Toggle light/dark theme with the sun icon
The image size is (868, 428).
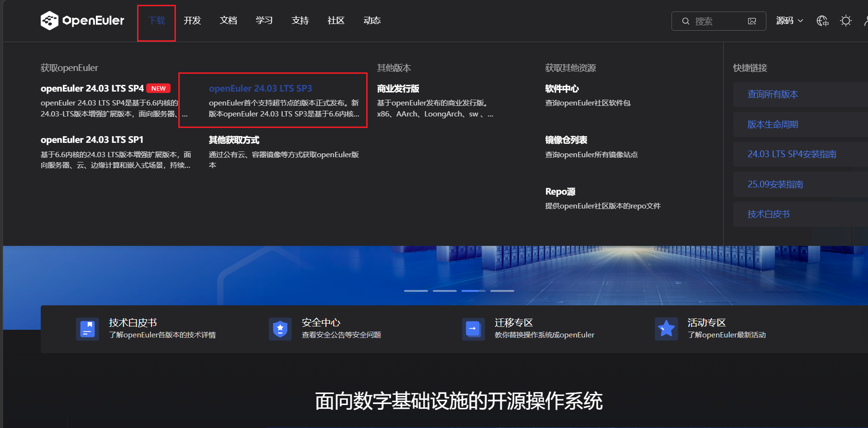click(846, 21)
